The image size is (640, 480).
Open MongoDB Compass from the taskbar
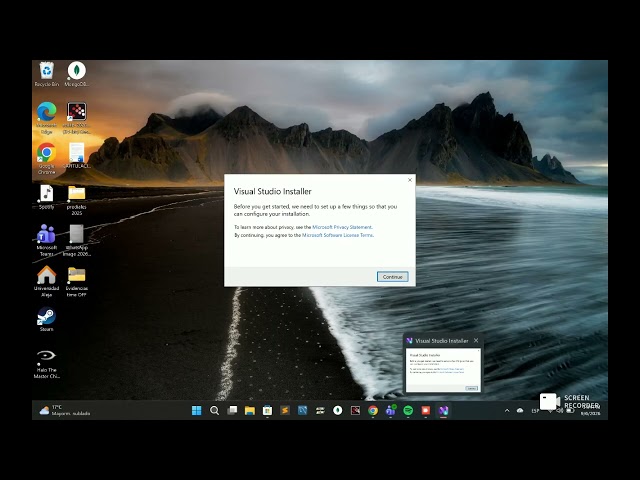338,411
